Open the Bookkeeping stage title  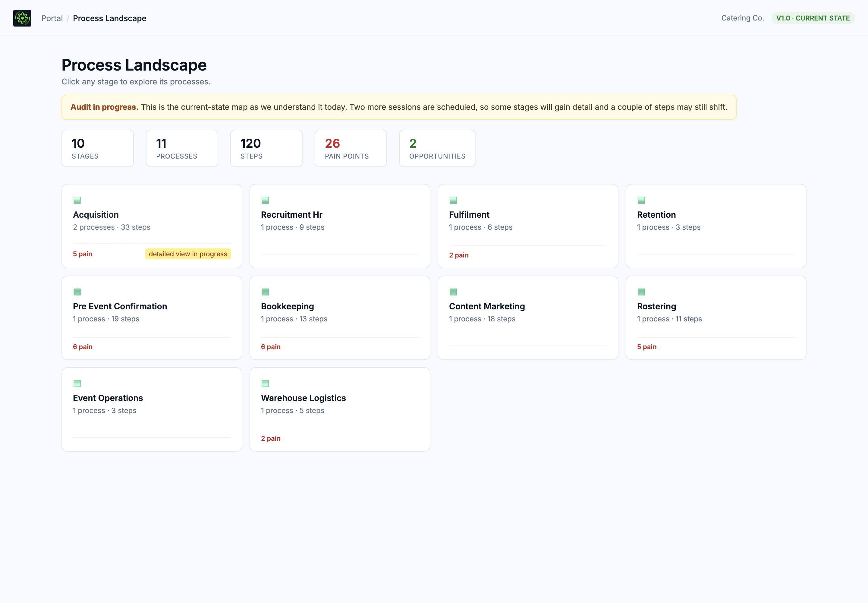(x=288, y=306)
